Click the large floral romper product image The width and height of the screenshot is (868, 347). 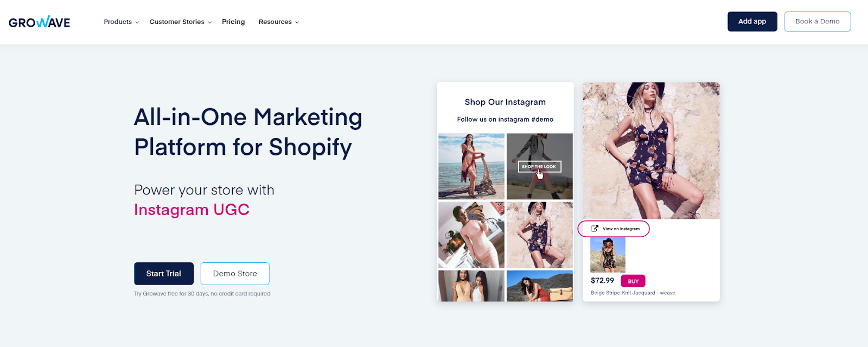coord(651,150)
